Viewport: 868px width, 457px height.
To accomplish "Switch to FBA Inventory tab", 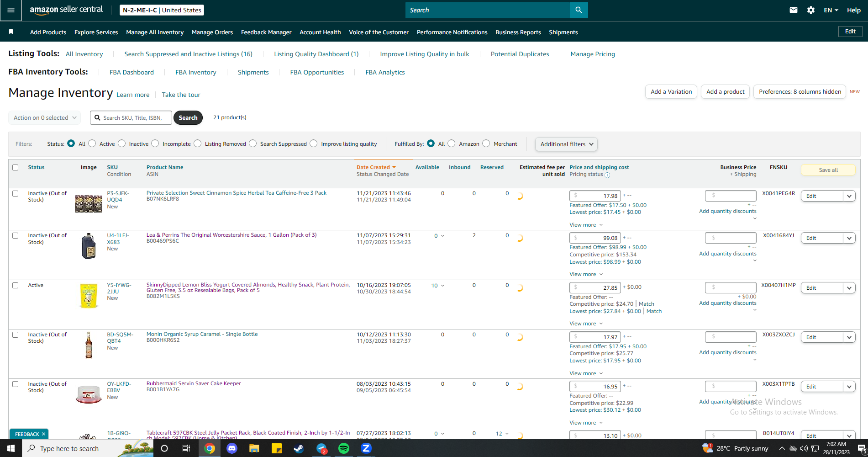I will 196,72.
